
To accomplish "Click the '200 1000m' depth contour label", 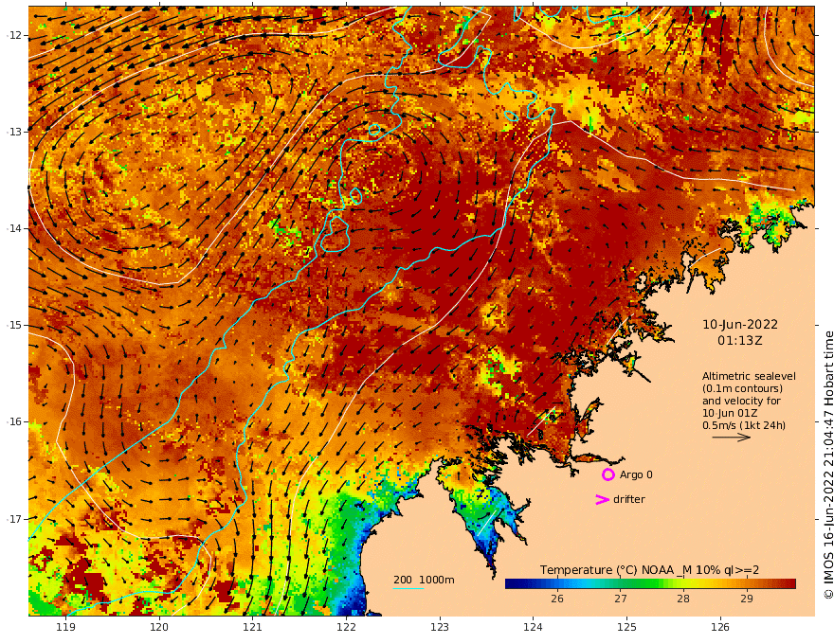I will tap(424, 580).
